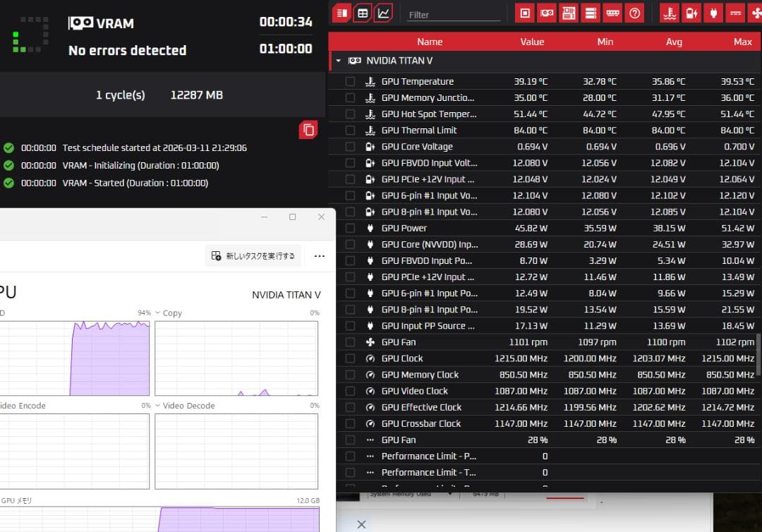Viewport: 762px width, 532px height.
Task: Check the GPU Fan rpm row checkbox
Action: pyautogui.click(x=350, y=342)
